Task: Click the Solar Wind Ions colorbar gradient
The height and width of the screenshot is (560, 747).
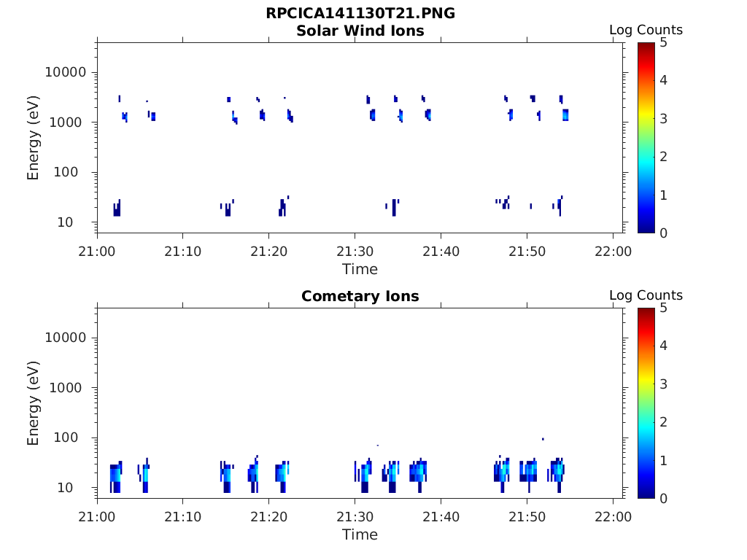Action: coord(646,138)
